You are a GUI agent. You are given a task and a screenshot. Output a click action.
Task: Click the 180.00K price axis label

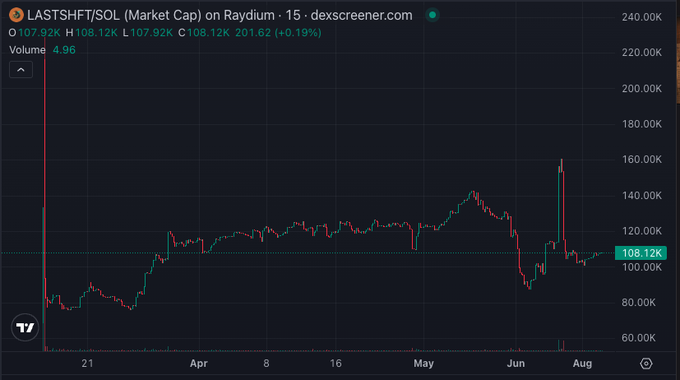pyautogui.click(x=641, y=124)
